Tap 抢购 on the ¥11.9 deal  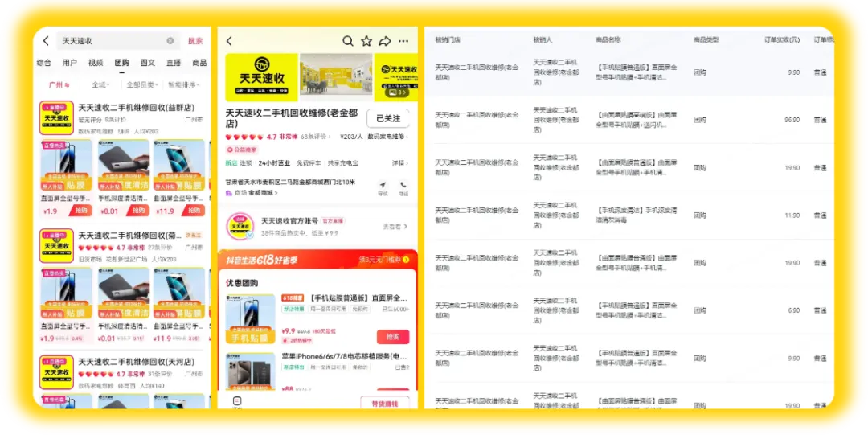[194, 211]
